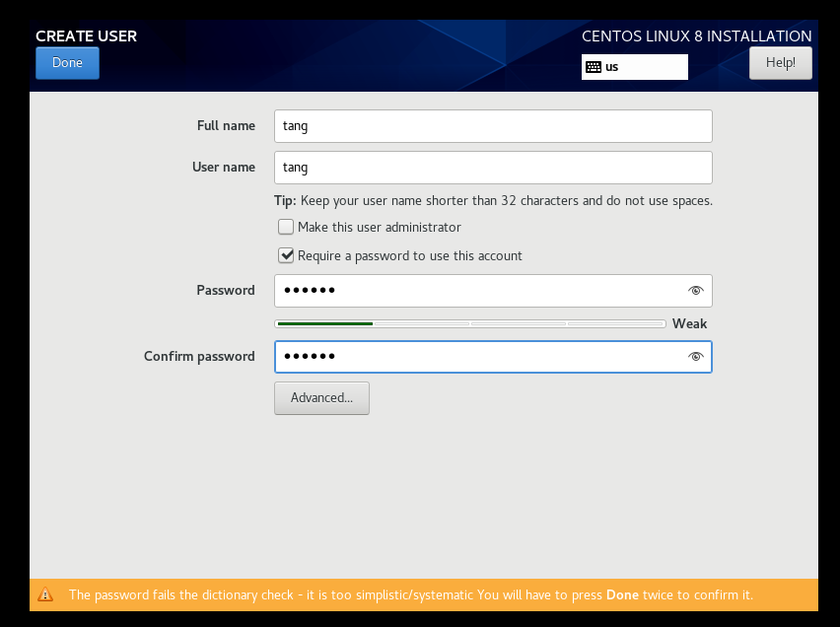
Task: Click the keyboard icon beside us
Action: point(594,67)
